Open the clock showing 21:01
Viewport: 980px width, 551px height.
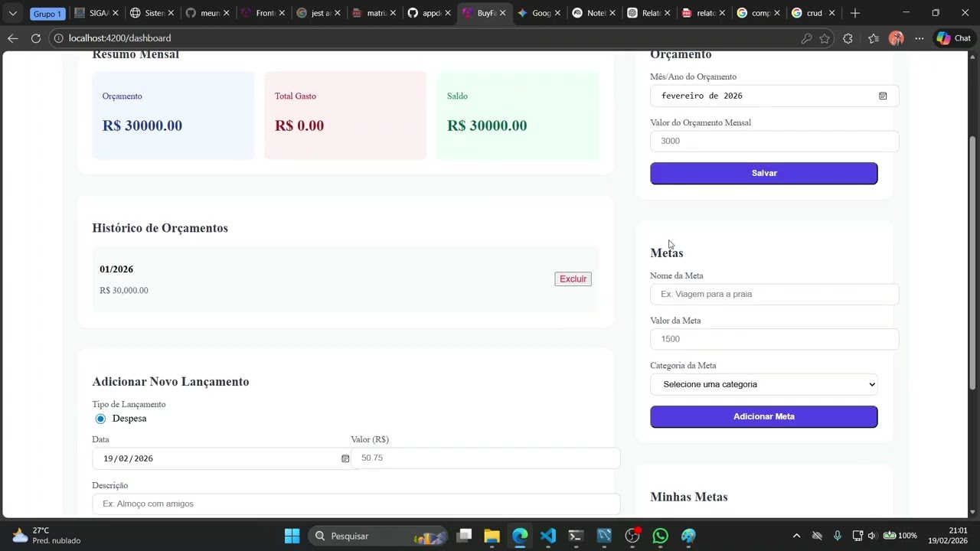click(948, 536)
